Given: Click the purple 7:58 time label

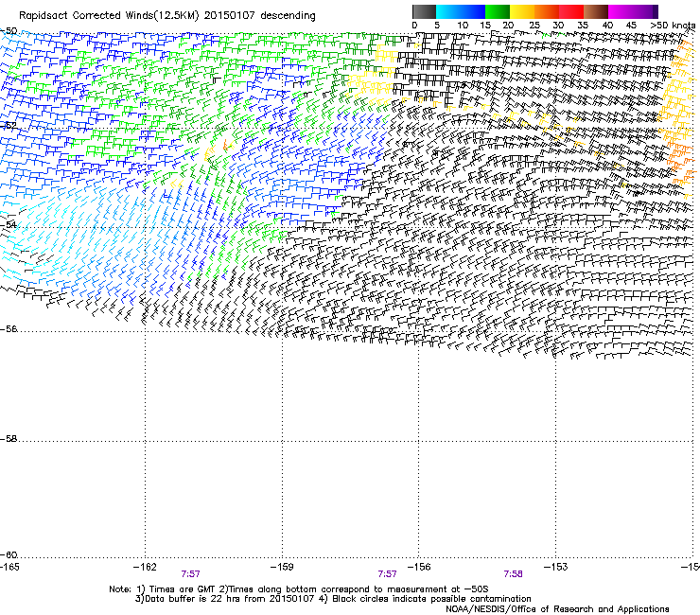Looking at the screenshot, I should (x=513, y=574).
